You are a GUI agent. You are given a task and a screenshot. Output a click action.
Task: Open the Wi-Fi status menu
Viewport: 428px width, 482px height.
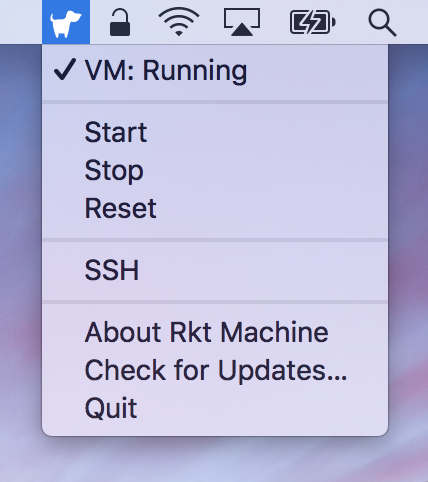(179, 22)
